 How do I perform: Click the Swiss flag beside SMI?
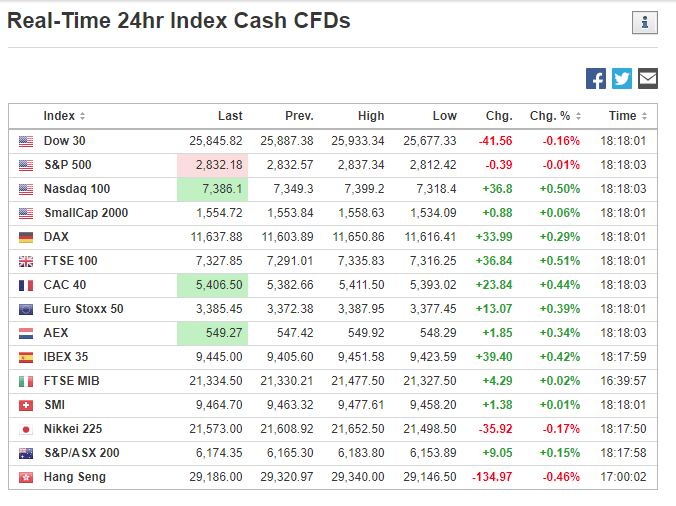tap(25, 405)
